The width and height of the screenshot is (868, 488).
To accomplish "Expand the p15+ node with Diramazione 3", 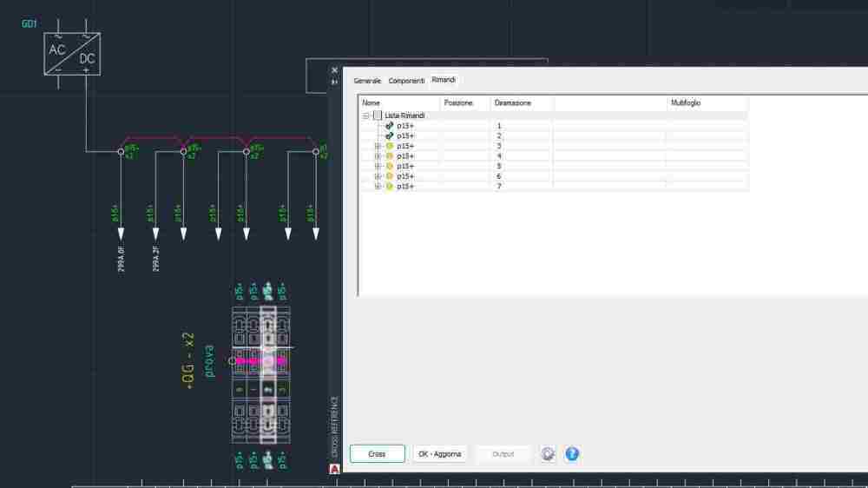I will click(378, 146).
